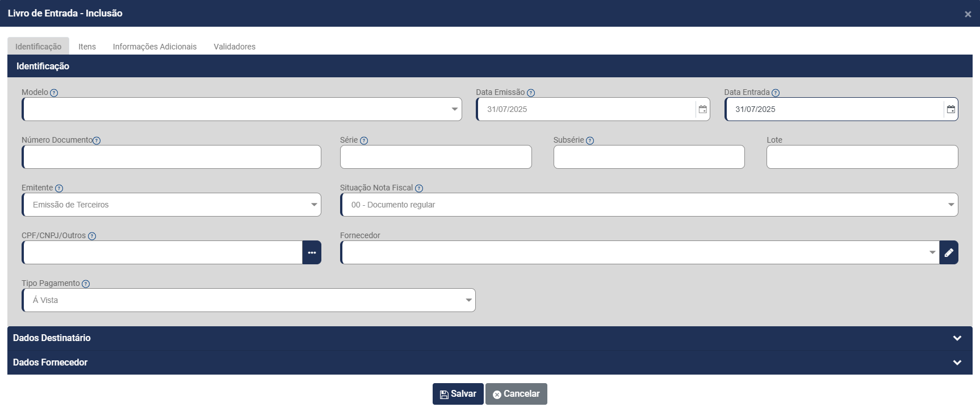Click the Cancelar button
The image size is (980, 407).
click(x=516, y=394)
